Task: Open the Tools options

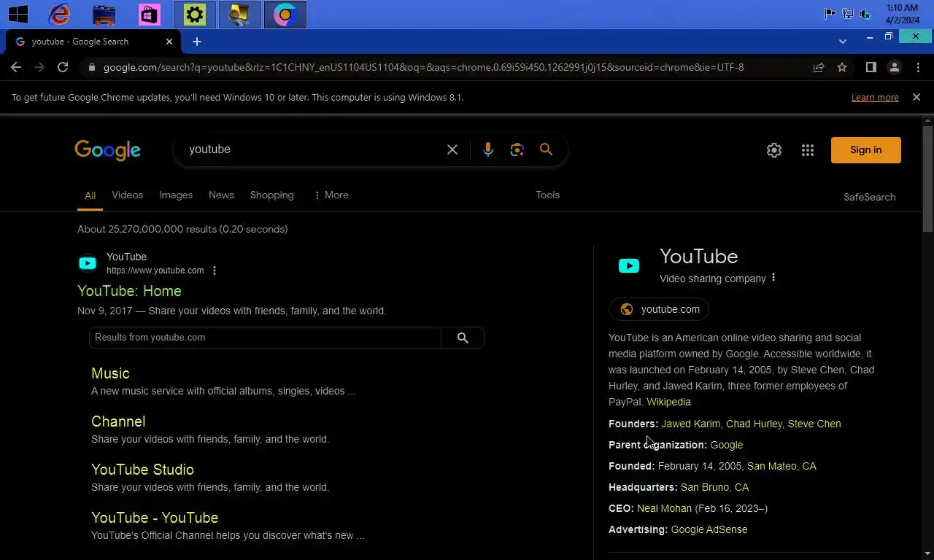Action: click(547, 195)
